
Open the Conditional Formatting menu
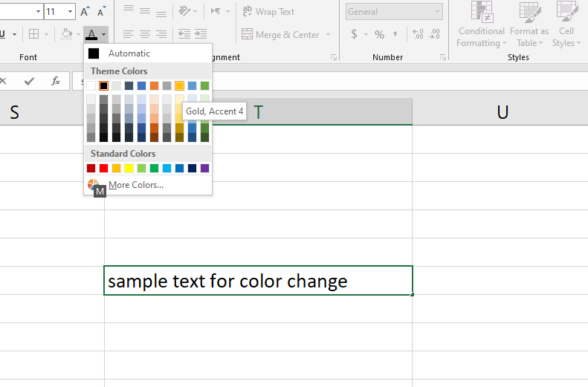[x=482, y=25]
